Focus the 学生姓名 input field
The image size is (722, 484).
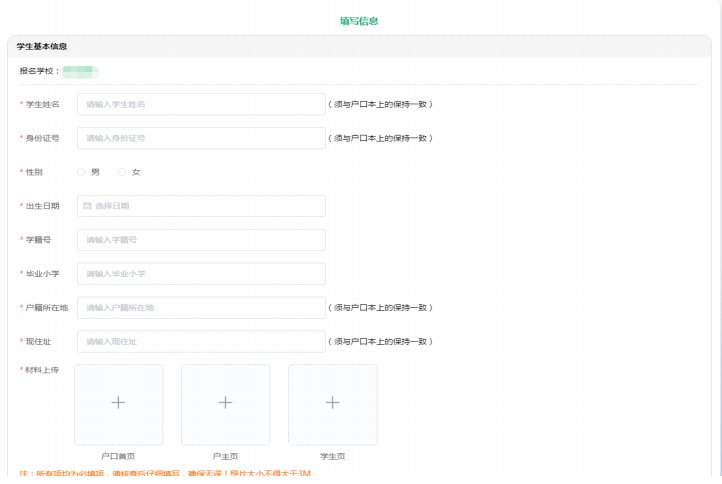(x=201, y=104)
